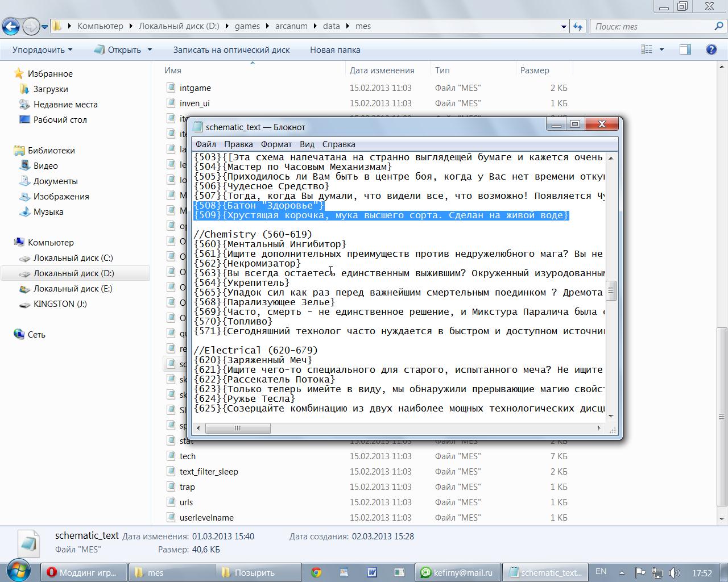Viewport: 728px width, 582px height.
Task: Click Записать на оптический диск
Action: pos(231,50)
